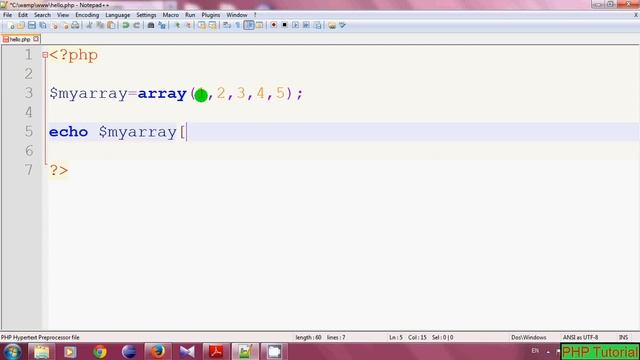Click the Close document toolbar icon
Image resolution: width=640 pixels, height=360 pixels.
click(54, 25)
